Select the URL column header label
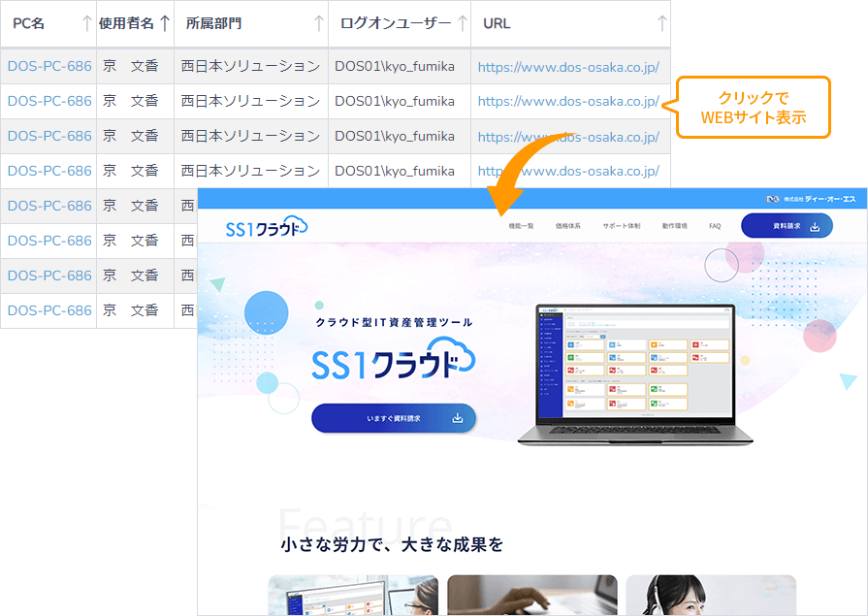 click(x=497, y=24)
